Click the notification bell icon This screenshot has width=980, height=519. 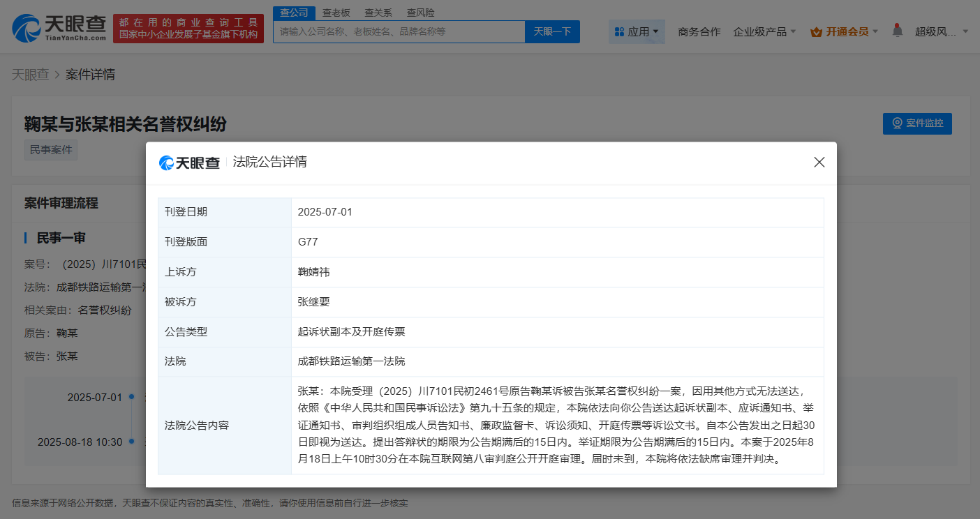click(x=898, y=31)
